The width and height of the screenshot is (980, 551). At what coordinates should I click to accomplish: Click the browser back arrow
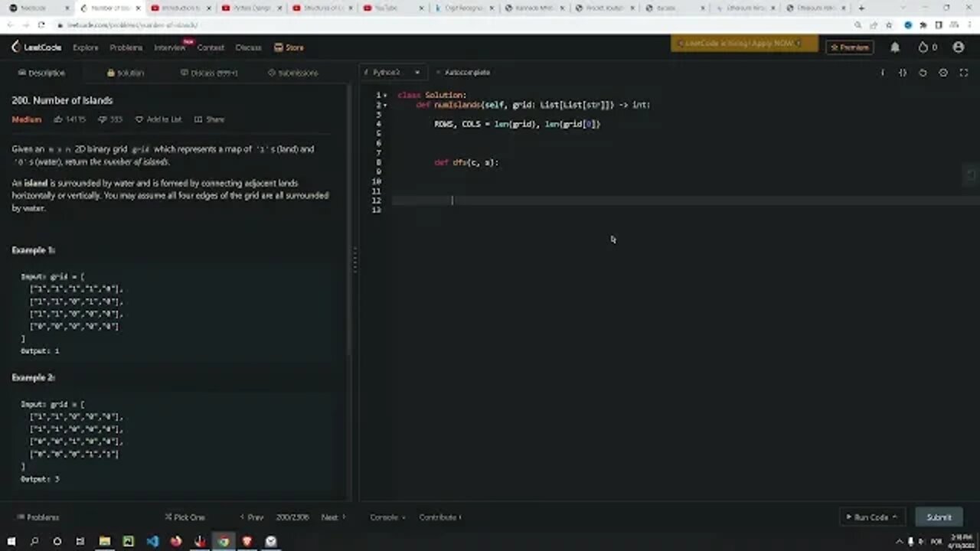[11, 25]
